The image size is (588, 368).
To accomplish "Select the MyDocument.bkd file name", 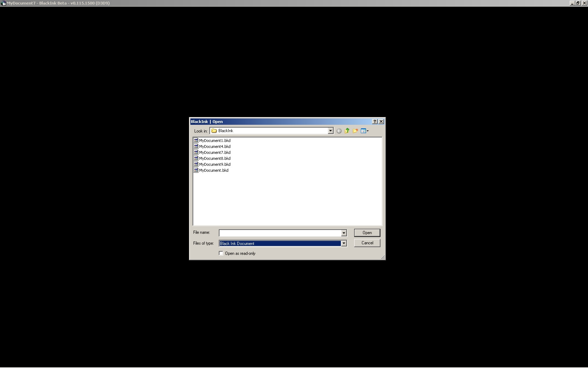I will [214, 170].
